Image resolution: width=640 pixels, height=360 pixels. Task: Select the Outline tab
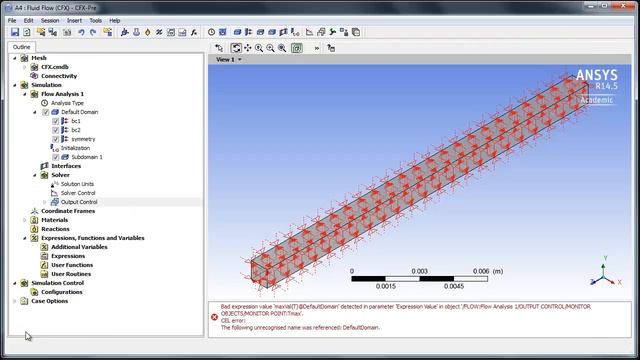click(x=21, y=47)
